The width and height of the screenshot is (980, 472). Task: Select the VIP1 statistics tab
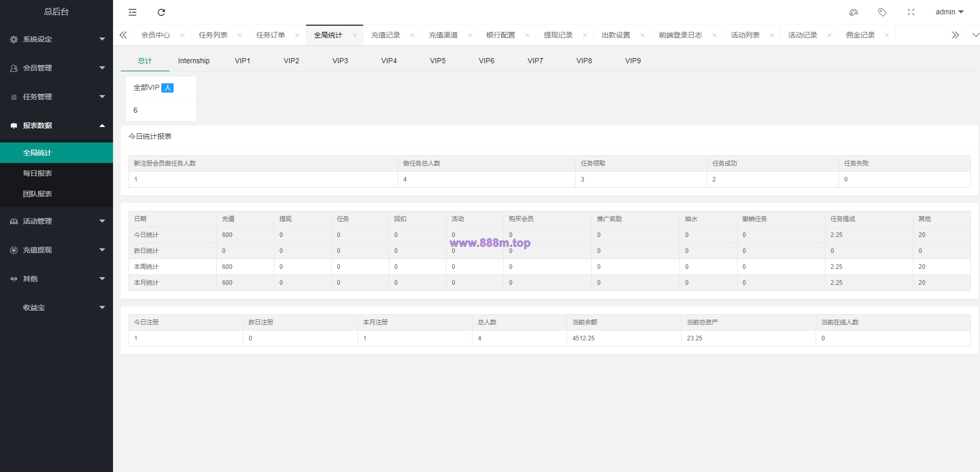coord(242,61)
